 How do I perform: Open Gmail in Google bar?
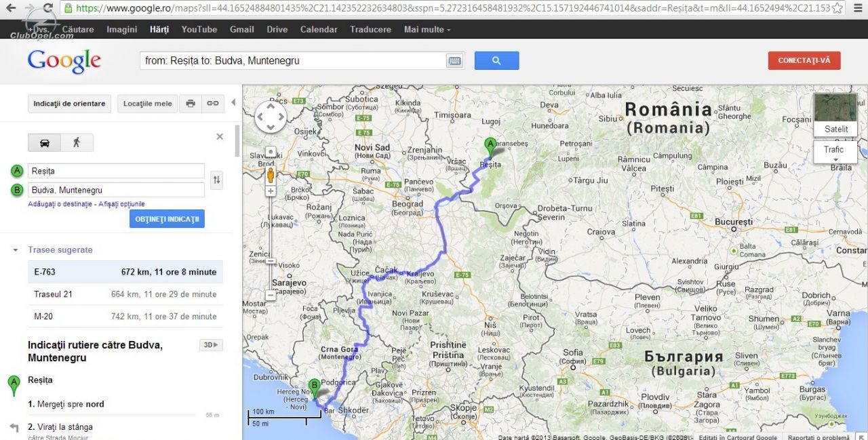click(242, 30)
